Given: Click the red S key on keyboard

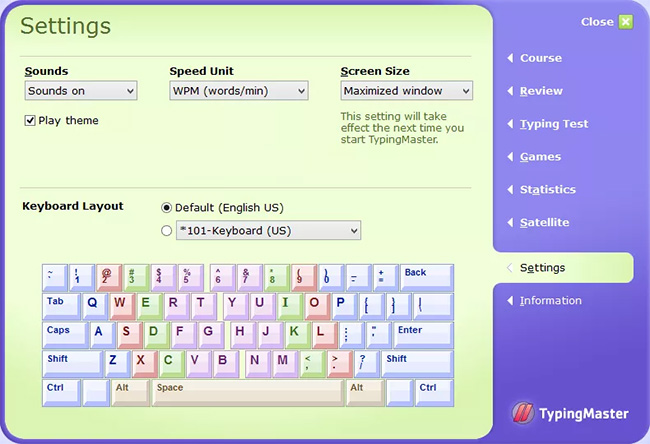Looking at the screenshot, I should pyautogui.click(x=130, y=335).
